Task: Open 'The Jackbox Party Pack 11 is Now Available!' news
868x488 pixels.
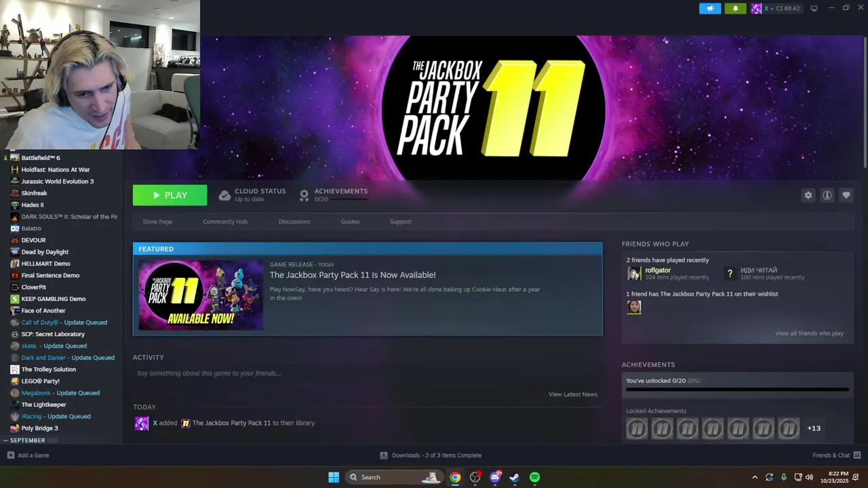Action: click(x=353, y=274)
